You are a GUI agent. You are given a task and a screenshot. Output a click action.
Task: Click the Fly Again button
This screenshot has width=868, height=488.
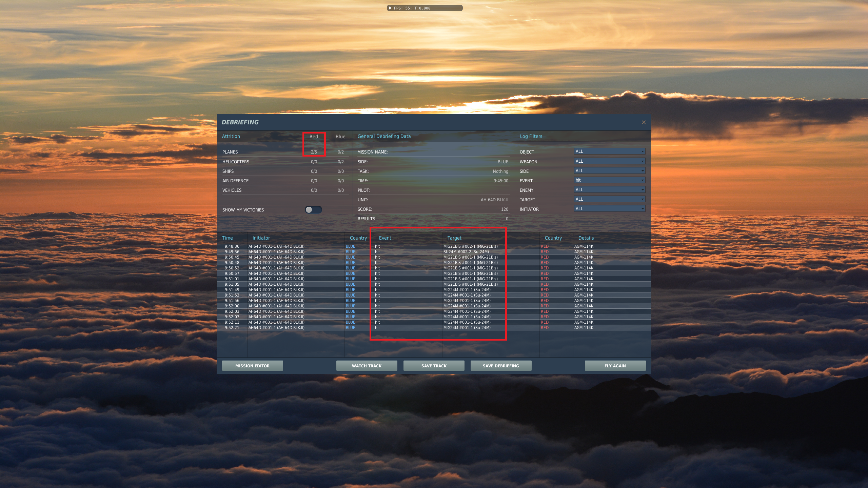615,366
